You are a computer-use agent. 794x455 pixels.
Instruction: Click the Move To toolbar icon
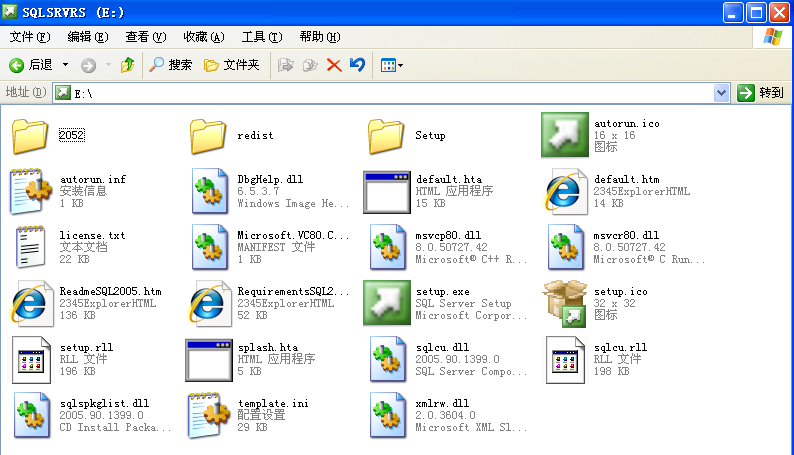(x=286, y=65)
